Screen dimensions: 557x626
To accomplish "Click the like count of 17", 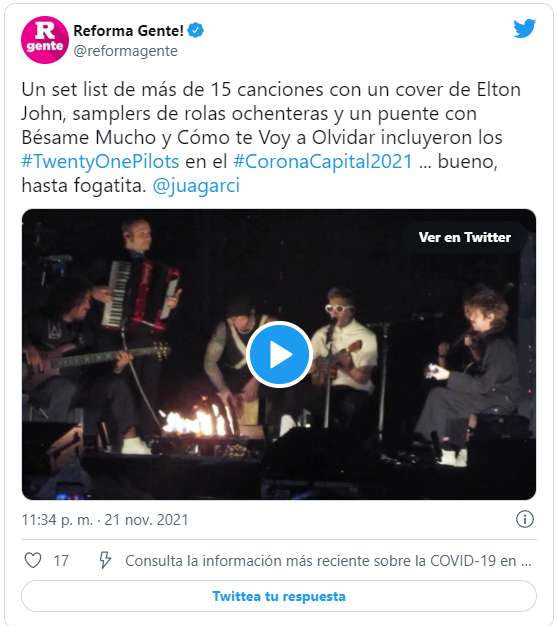I will (x=61, y=561).
